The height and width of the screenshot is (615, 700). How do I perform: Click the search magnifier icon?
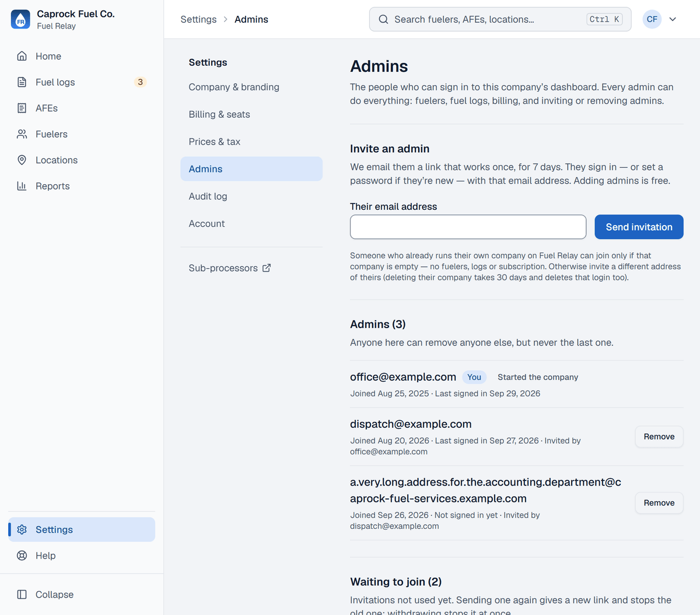click(383, 19)
